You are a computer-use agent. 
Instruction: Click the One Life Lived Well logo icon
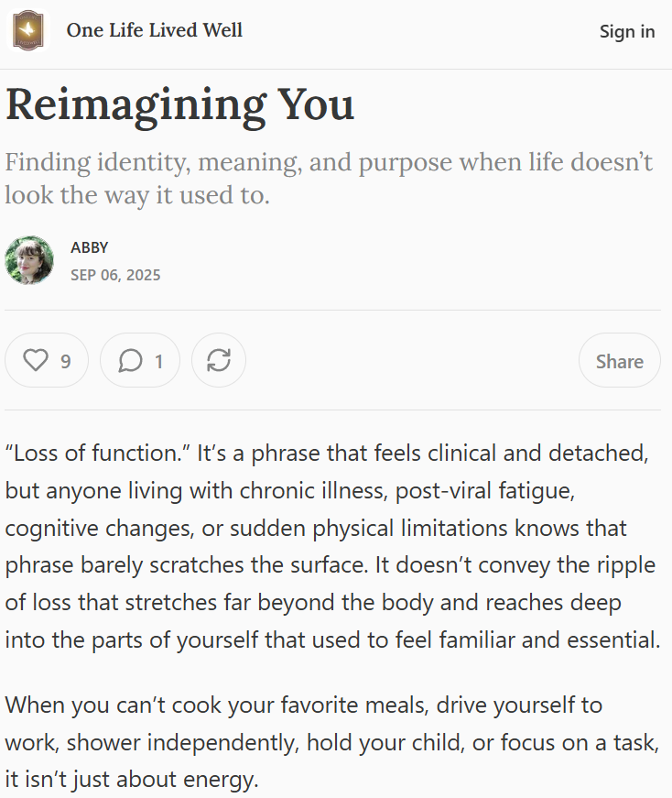point(28,30)
